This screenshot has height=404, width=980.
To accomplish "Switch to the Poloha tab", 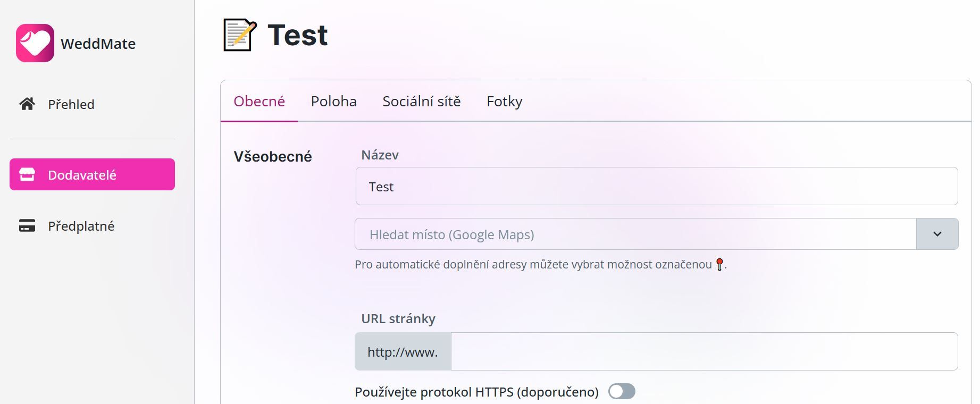I will (334, 101).
